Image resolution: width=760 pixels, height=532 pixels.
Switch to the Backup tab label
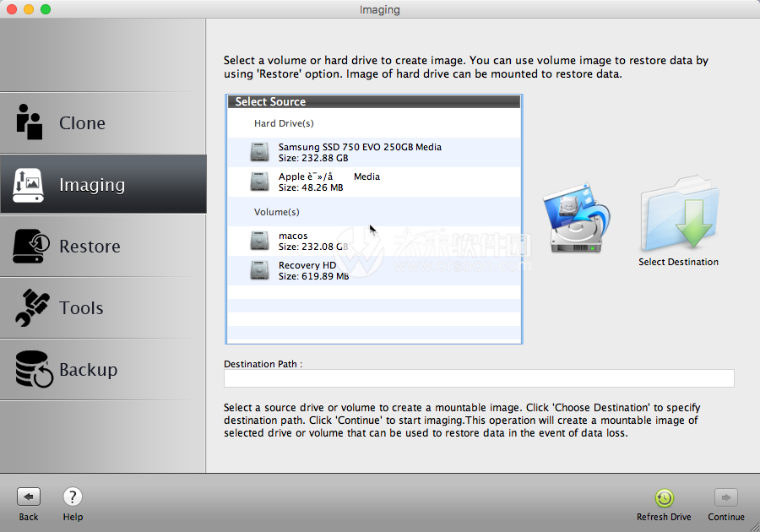pos(88,370)
